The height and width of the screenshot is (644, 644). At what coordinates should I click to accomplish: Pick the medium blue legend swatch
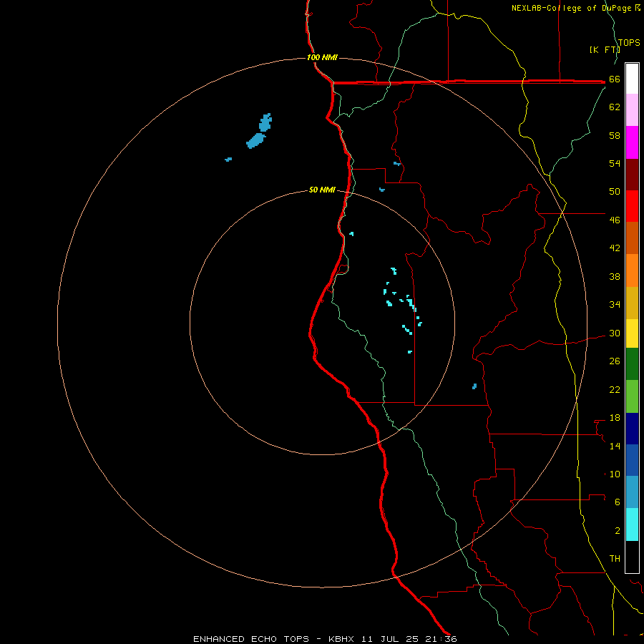pyautogui.click(x=632, y=460)
